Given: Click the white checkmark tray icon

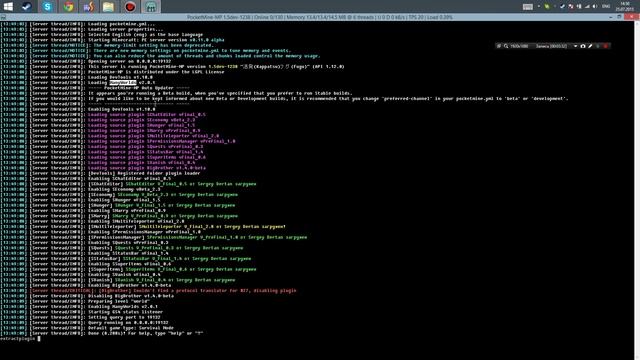Looking at the screenshot, I should click(x=562, y=7).
